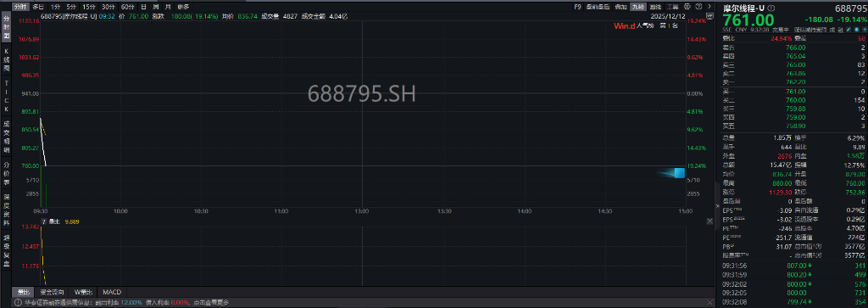The width and height of the screenshot is (868, 308).
Task: Switch to the 多日 chart tab
Action: pos(37,7)
